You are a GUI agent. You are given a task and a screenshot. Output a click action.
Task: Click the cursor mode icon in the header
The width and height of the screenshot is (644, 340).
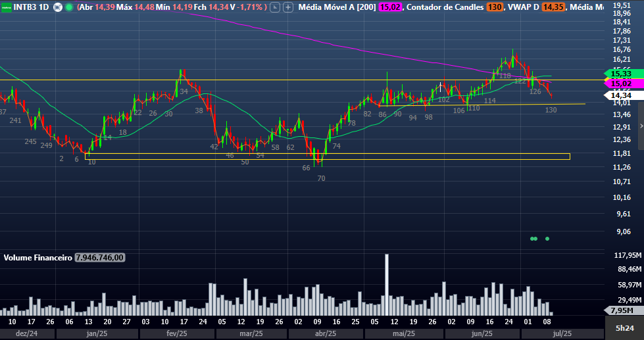click(x=275, y=7)
